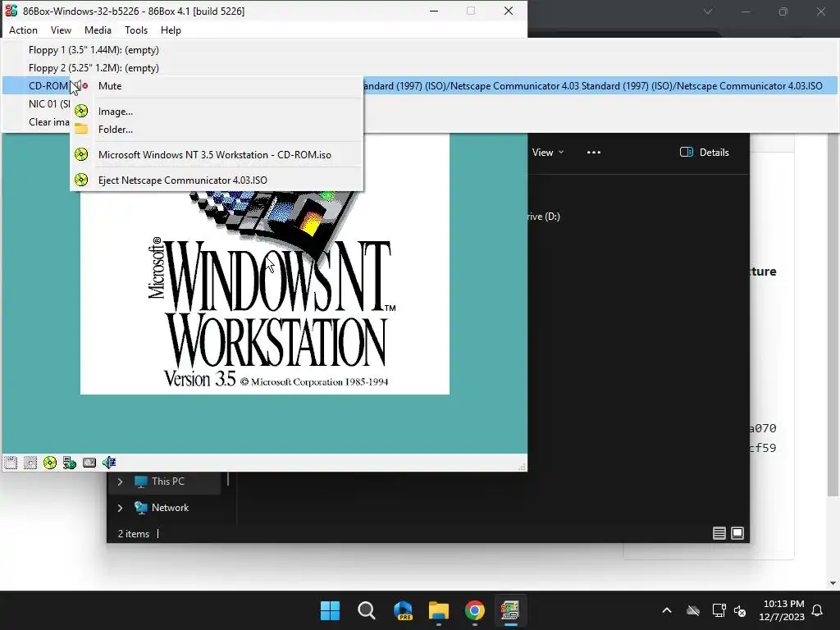The height and width of the screenshot is (630, 840).
Task: Select the NIC 01 menu entry
Action: pos(49,104)
